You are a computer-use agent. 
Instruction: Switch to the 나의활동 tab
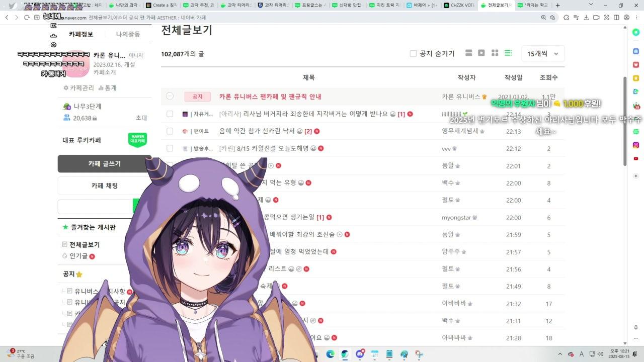click(128, 34)
